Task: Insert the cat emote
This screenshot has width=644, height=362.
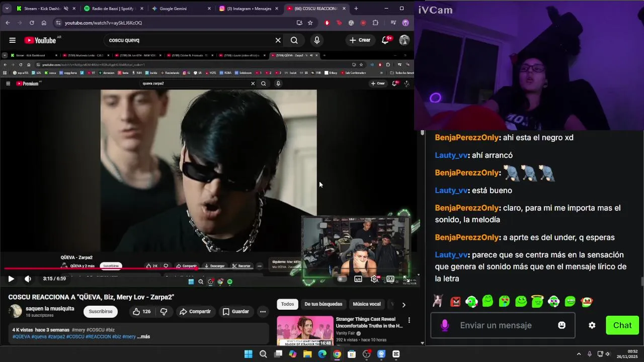Action: point(438,301)
